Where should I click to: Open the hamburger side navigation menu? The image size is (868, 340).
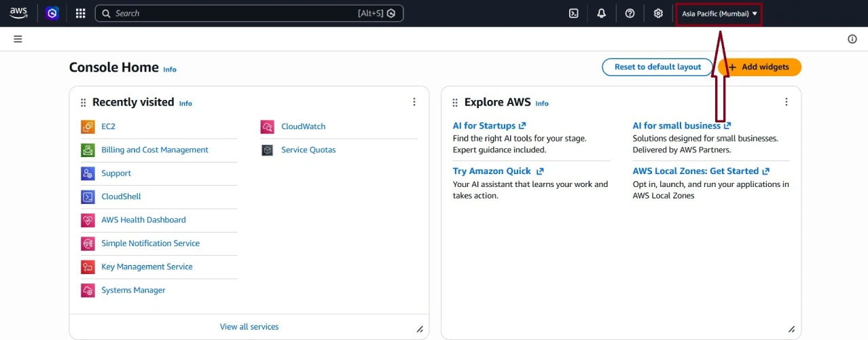[x=18, y=39]
